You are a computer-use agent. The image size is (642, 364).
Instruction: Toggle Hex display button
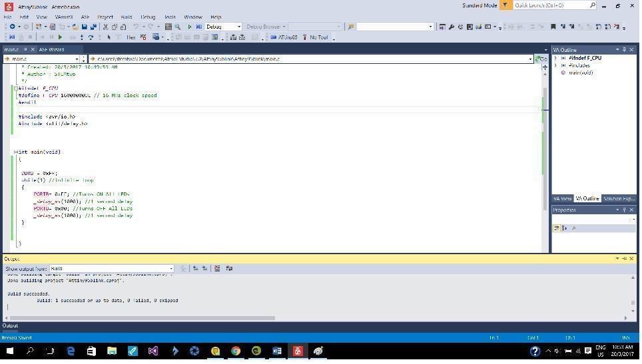(131, 37)
